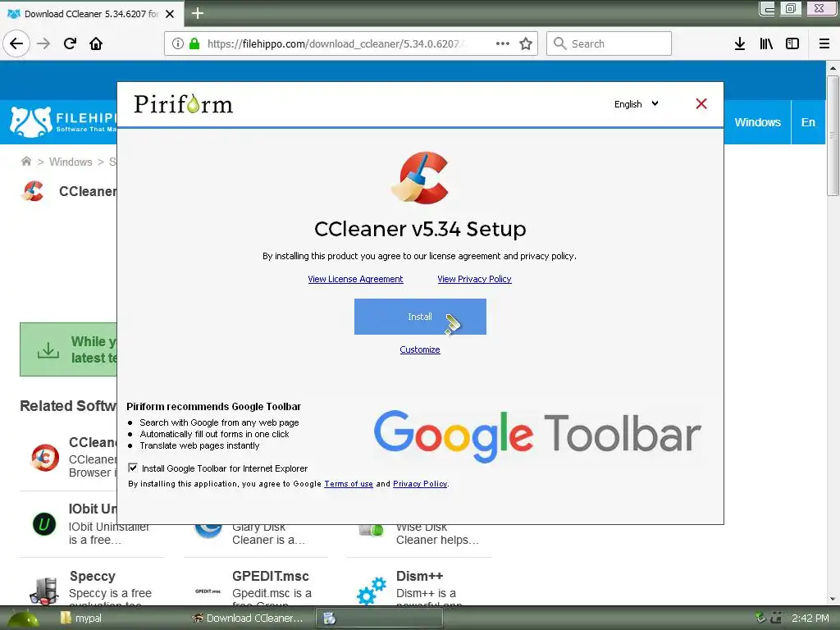Click the browser forward arrow
This screenshot has height=630, width=840.
pyautogui.click(x=43, y=43)
